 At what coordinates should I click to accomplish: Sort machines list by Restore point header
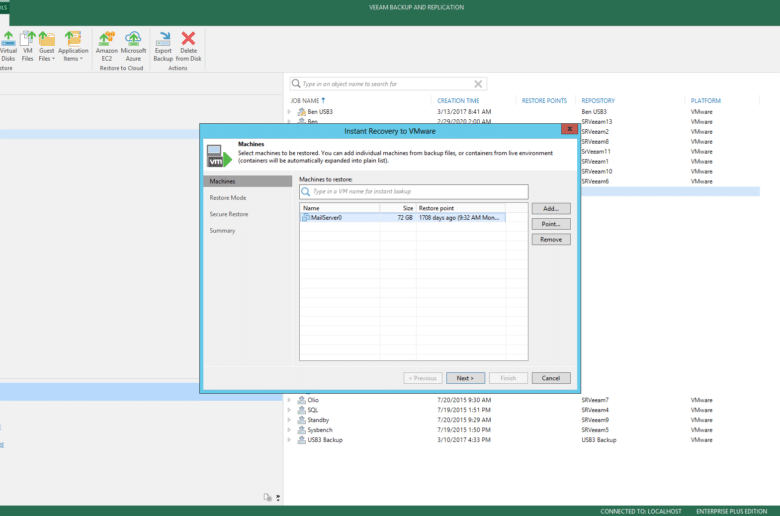tap(461, 208)
